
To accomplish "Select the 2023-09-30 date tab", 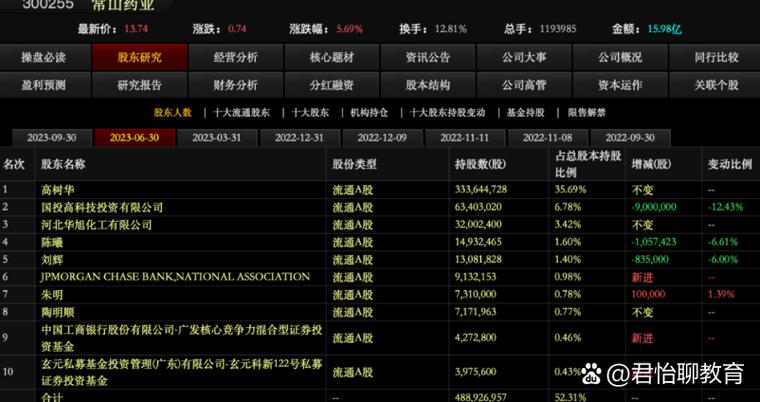I will point(52,138).
